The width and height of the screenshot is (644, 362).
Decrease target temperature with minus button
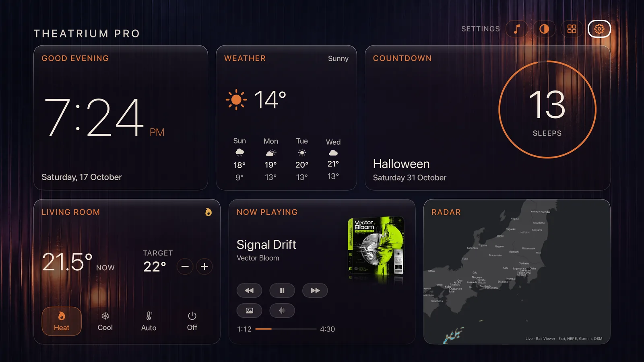click(x=185, y=267)
